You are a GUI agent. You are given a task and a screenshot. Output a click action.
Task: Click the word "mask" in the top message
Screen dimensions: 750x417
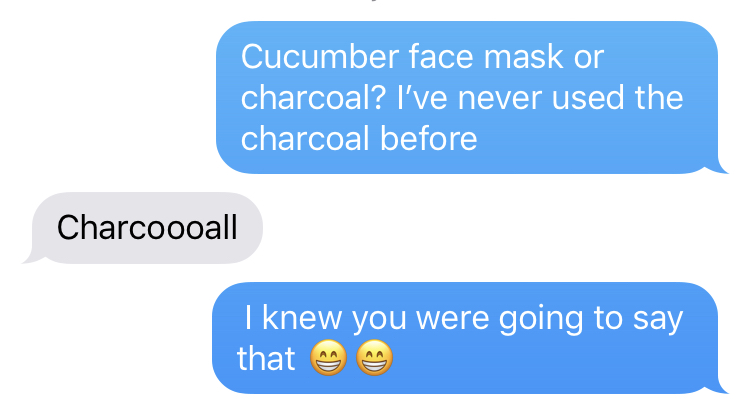pyautogui.click(x=523, y=57)
